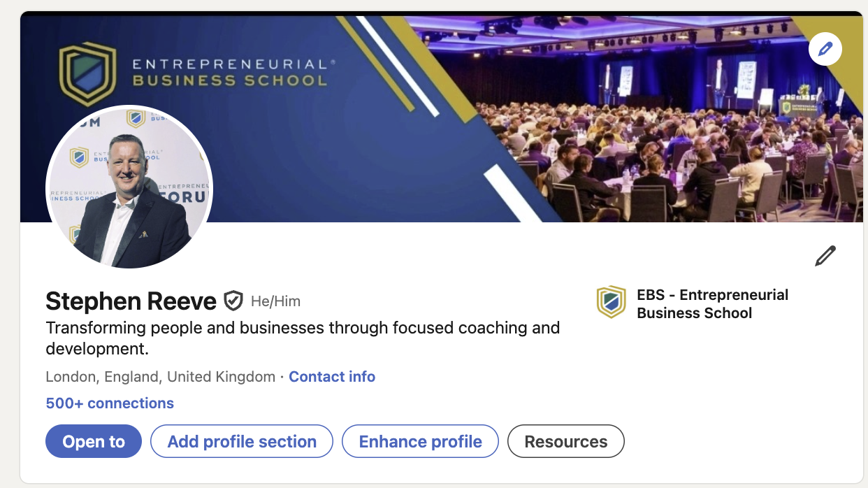
Task: Click the He/Him pronouns label
Action: [x=275, y=302]
